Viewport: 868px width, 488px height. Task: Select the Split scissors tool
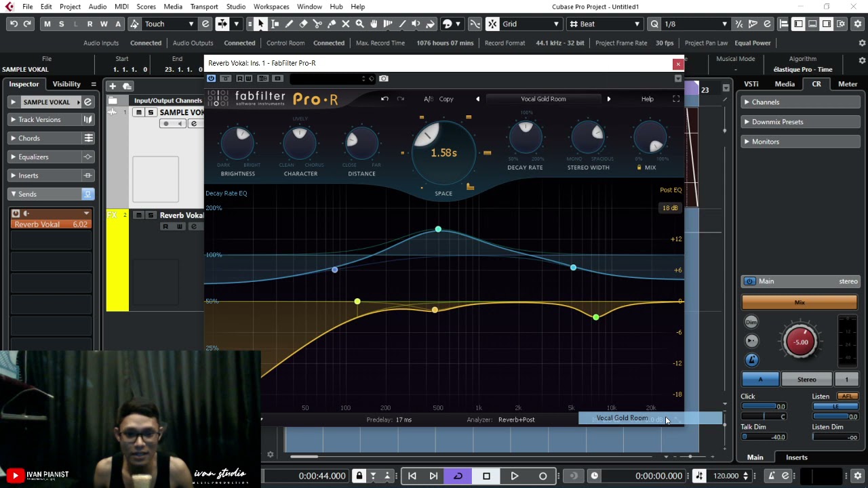point(317,24)
